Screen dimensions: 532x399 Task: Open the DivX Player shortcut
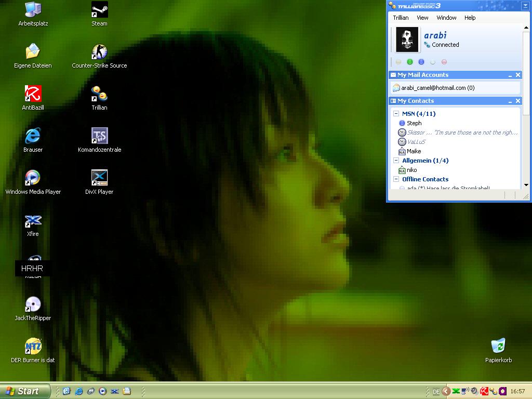99,178
